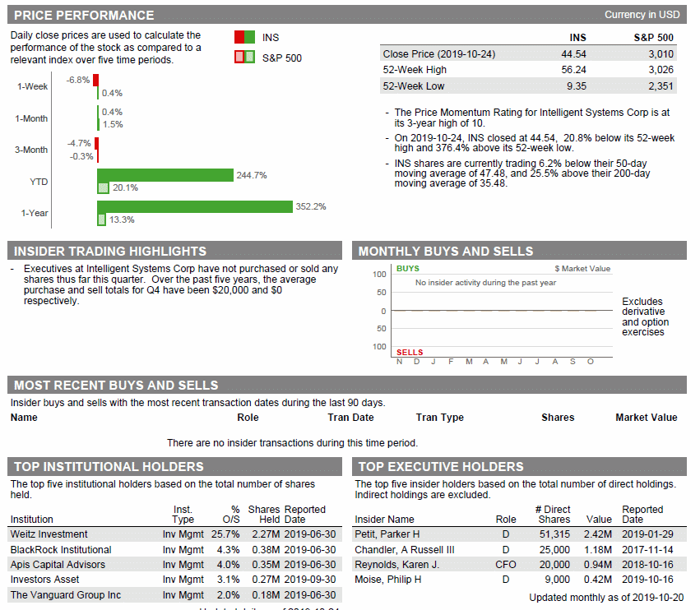Select the 3-Month row label
Image resolution: width=700 pixels, height=610 pixels.
31,150
